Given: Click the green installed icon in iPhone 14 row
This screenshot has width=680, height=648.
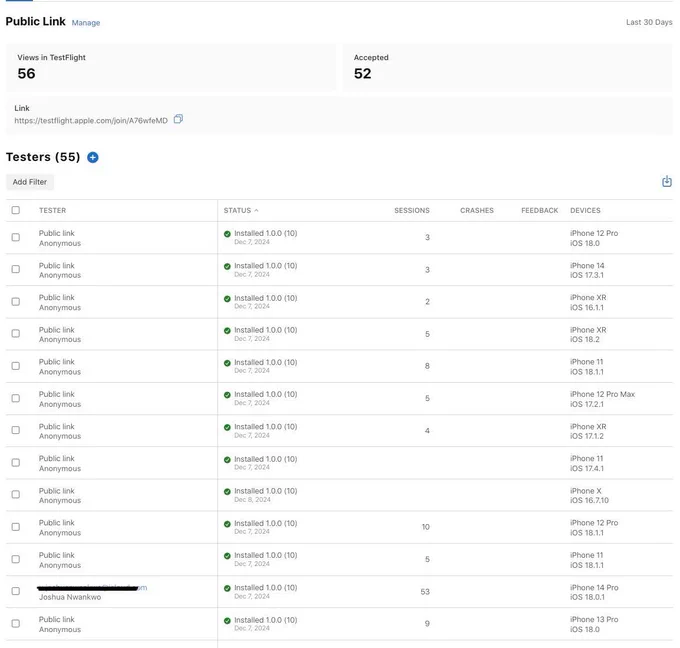Looking at the screenshot, I should pos(227,266).
